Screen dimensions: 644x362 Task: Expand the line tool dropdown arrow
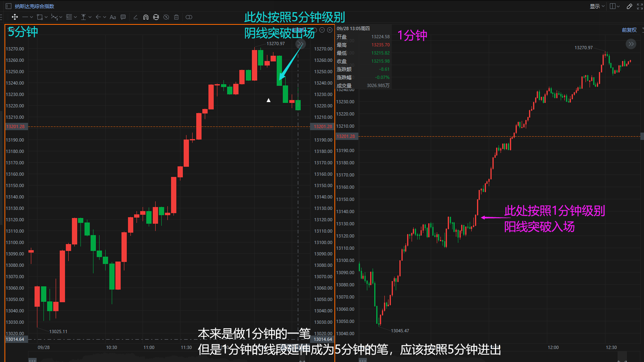click(x=31, y=17)
